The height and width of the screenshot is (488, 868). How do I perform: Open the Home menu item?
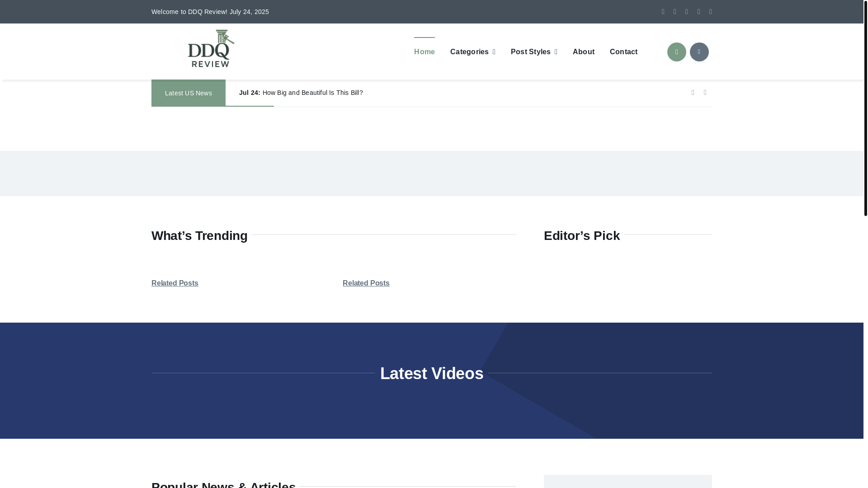coord(424,52)
